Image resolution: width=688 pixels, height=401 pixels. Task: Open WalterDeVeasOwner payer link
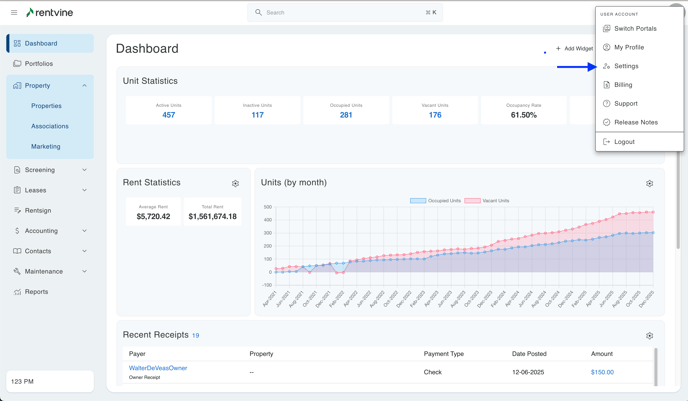pos(158,368)
